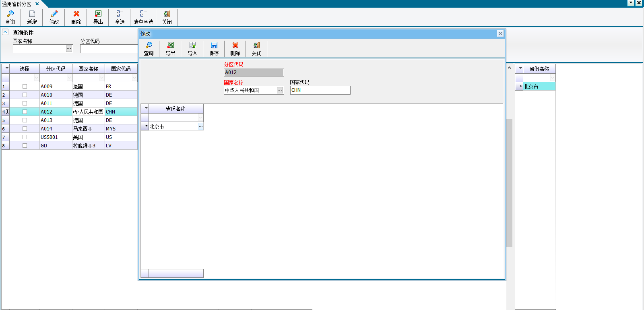
Task: Click the 分区代码 field showing A012
Action: [254, 72]
